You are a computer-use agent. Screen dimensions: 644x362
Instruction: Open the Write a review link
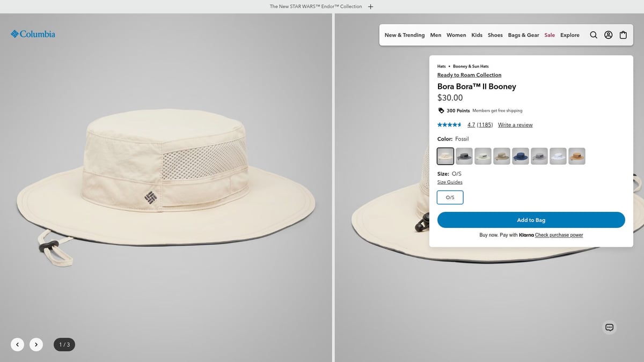coord(515,124)
